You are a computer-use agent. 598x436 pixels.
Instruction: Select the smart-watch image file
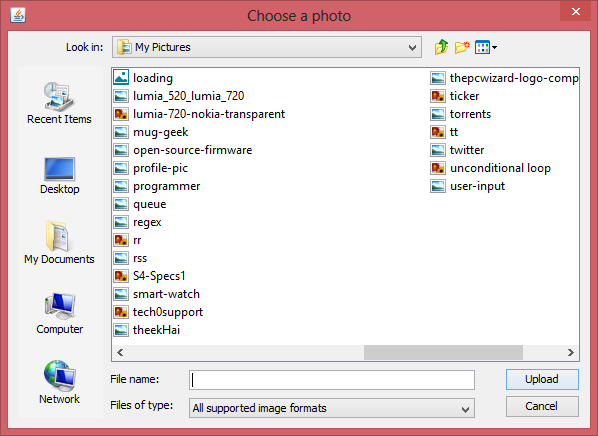coord(157,294)
